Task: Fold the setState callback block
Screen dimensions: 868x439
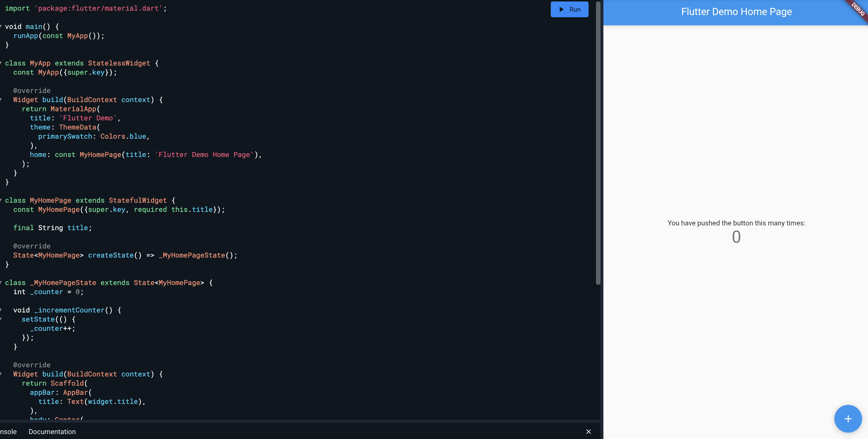Action: click(1, 319)
